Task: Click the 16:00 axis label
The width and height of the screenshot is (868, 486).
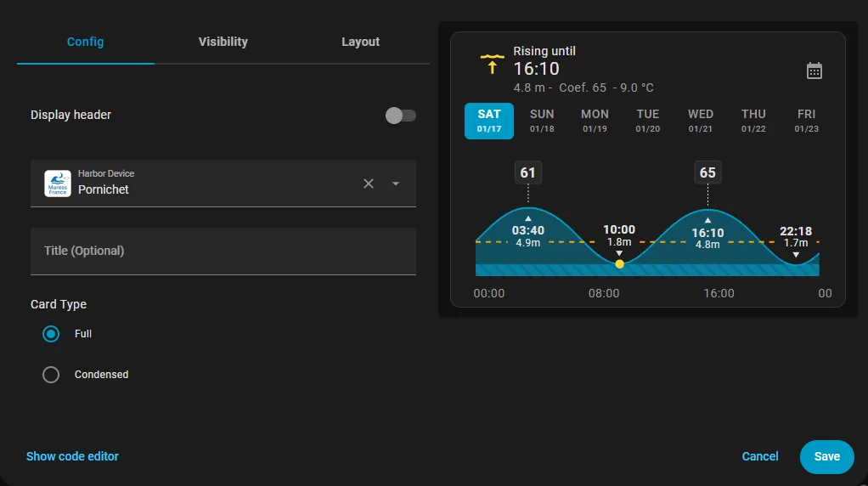Action: click(719, 293)
